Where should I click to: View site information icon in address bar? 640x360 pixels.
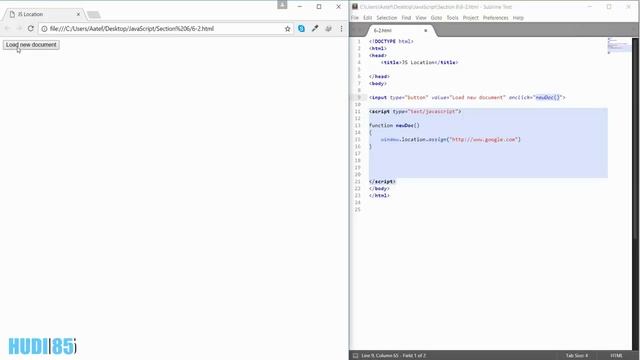coord(44,29)
